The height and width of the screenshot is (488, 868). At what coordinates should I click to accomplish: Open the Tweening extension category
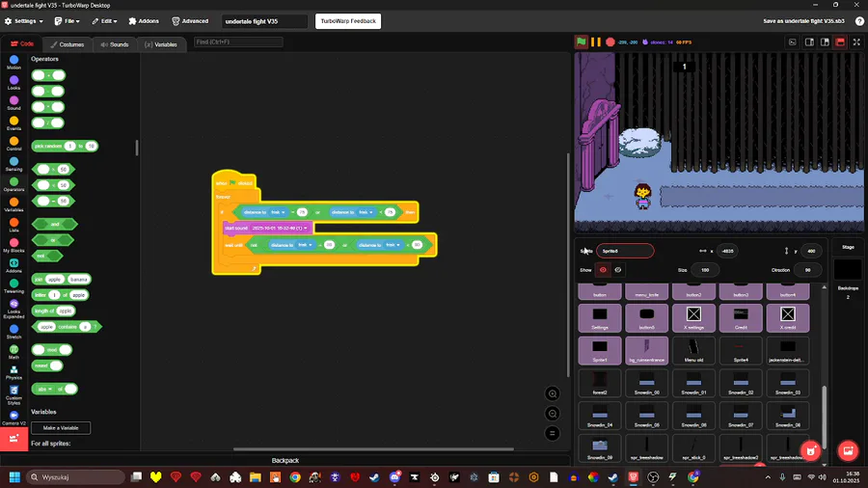point(14,286)
